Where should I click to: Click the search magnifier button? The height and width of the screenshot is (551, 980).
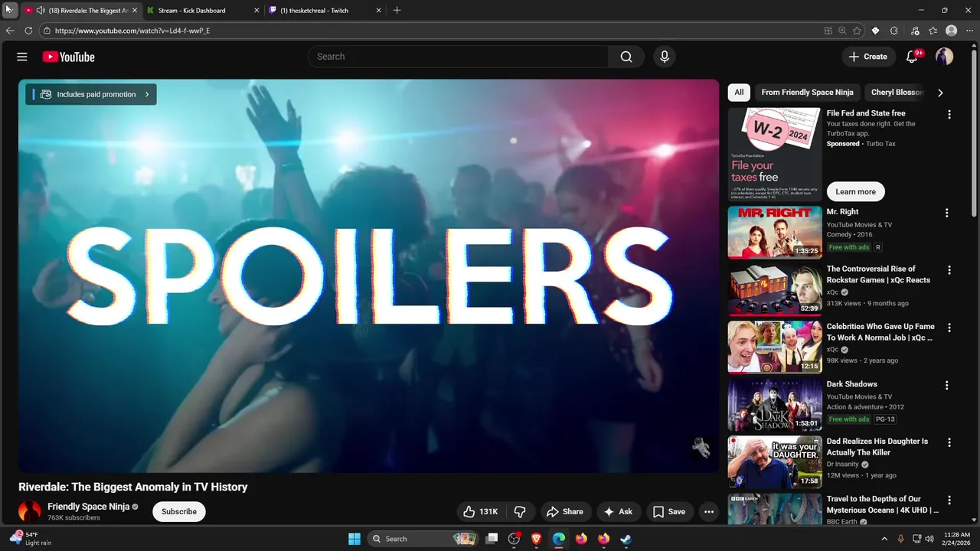626,57
